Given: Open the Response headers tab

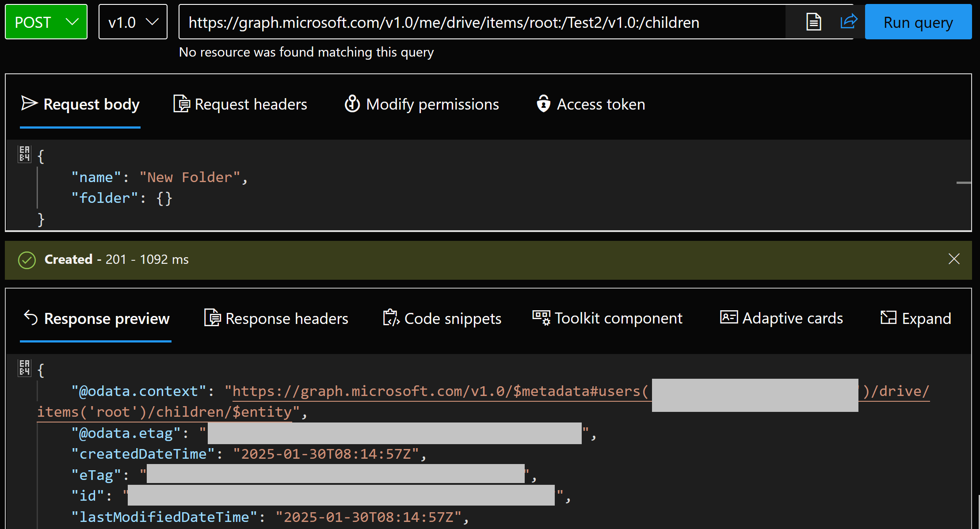Looking at the screenshot, I should pos(276,319).
